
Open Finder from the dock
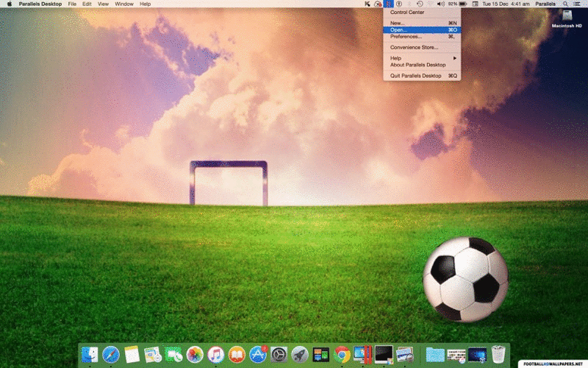point(90,355)
